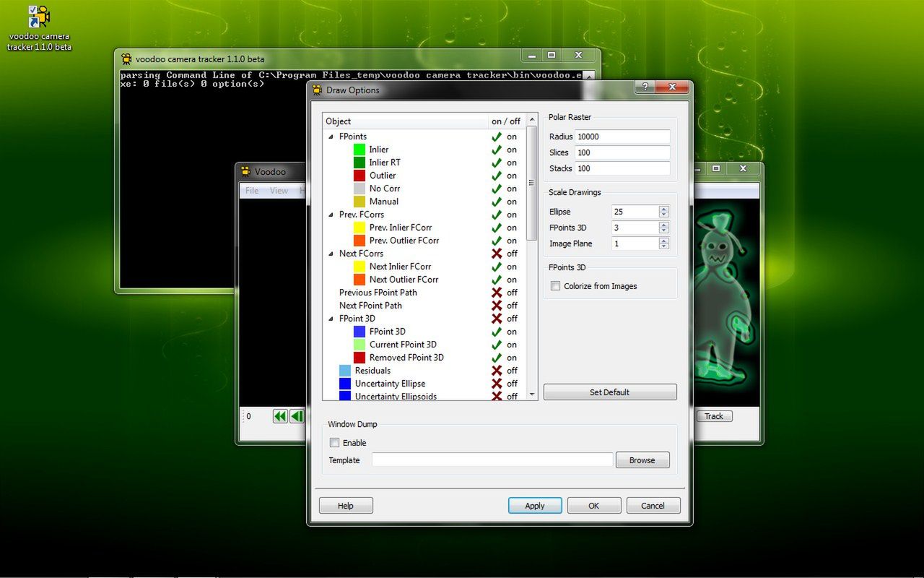Click the red Outlier color swatch
The width and height of the screenshot is (924, 578).
click(x=359, y=176)
